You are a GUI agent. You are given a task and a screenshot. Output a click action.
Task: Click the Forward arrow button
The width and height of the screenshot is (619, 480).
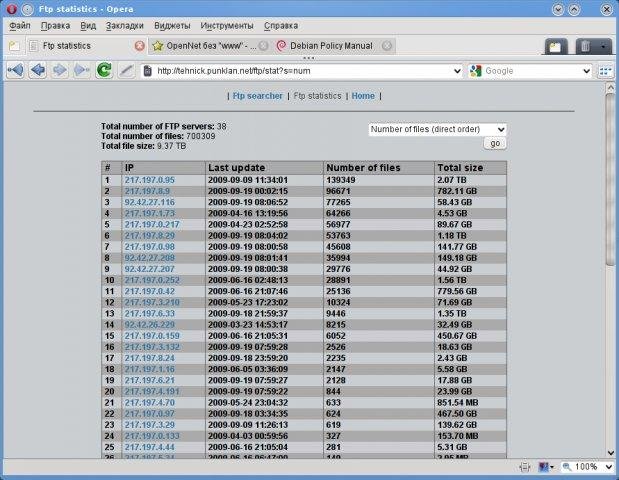(x=60, y=71)
